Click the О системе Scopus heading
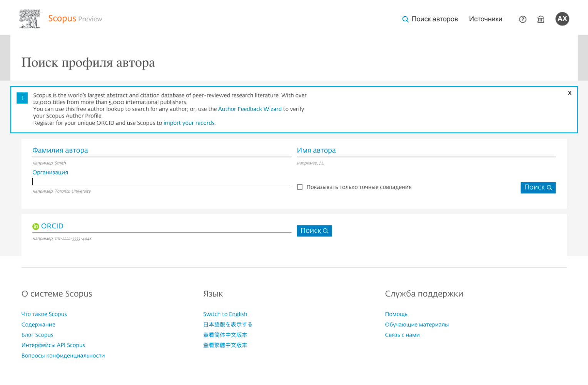The width and height of the screenshot is (588, 385). tap(57, 294)
